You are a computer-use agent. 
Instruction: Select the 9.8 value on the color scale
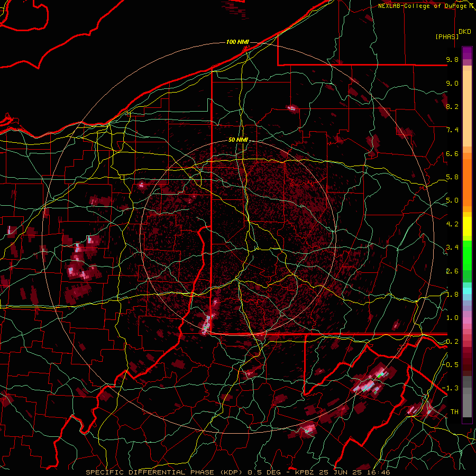coord(452,60)
